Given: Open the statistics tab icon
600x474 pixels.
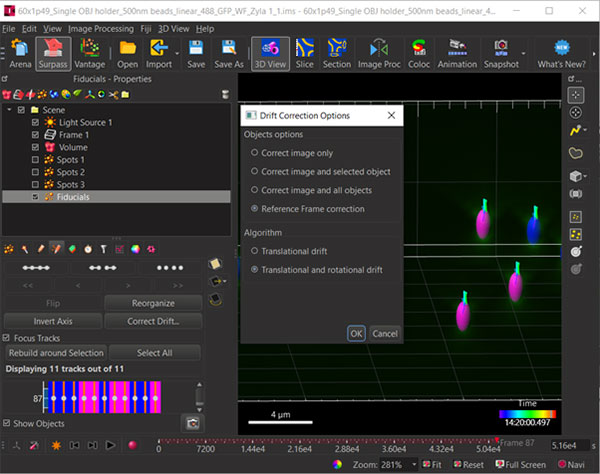Looking at the screenshot, I should click(x=119, y=249).
